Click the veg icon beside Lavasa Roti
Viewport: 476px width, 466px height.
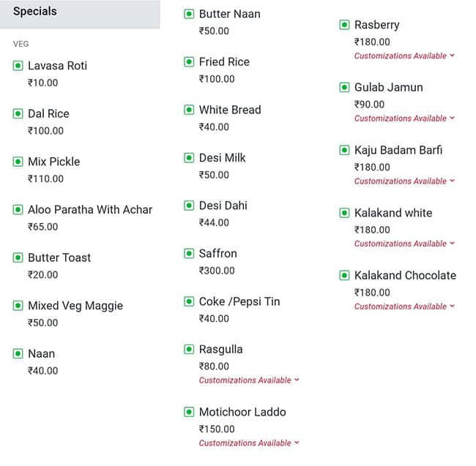click(x=18, y=66)
